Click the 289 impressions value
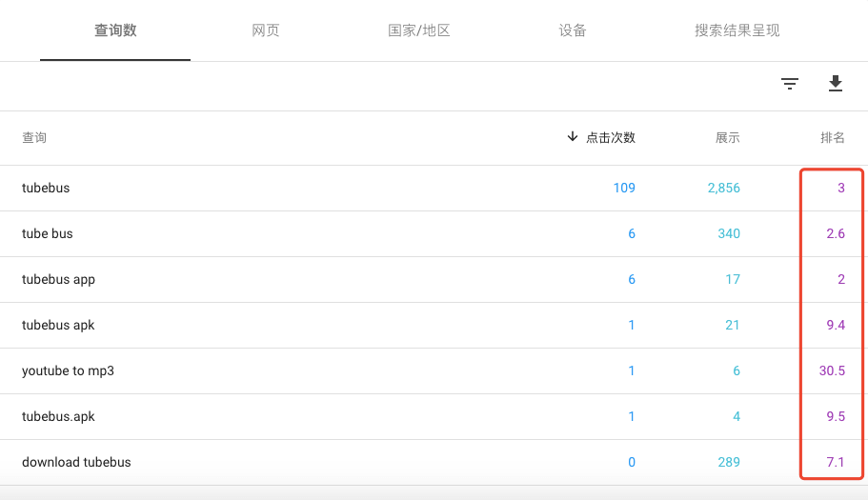Image resolution: width=868 pixels, height=500 pixels. (729, 463)
